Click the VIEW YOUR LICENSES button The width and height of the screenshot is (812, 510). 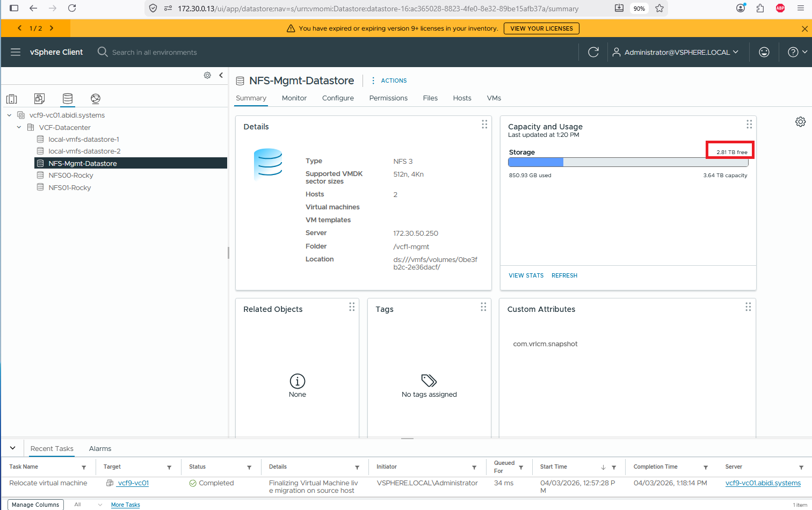(541, 28)
